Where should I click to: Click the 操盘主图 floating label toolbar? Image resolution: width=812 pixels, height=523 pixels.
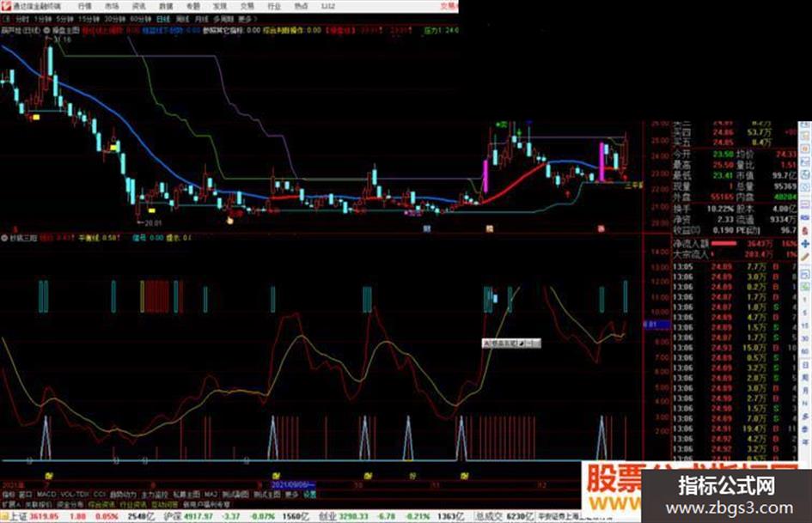coord(511,343)
